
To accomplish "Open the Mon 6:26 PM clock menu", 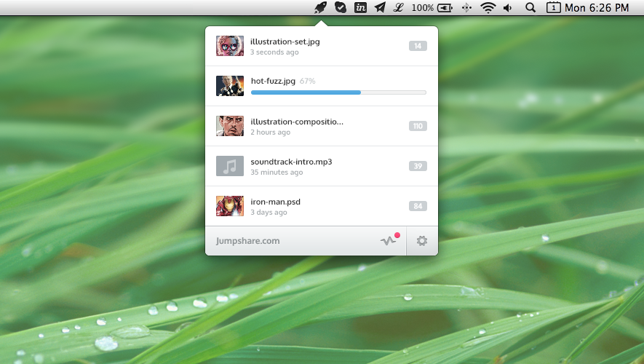I will tap(597, 8).
